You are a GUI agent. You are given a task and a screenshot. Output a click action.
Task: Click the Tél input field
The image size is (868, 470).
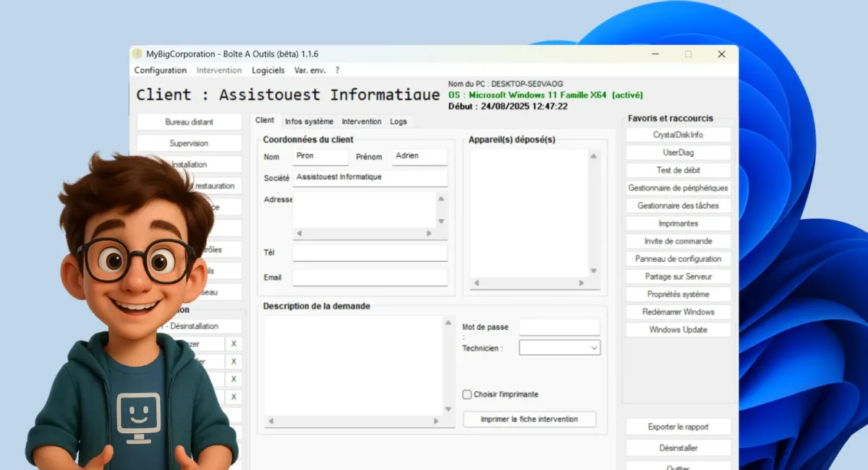[370, 253]
